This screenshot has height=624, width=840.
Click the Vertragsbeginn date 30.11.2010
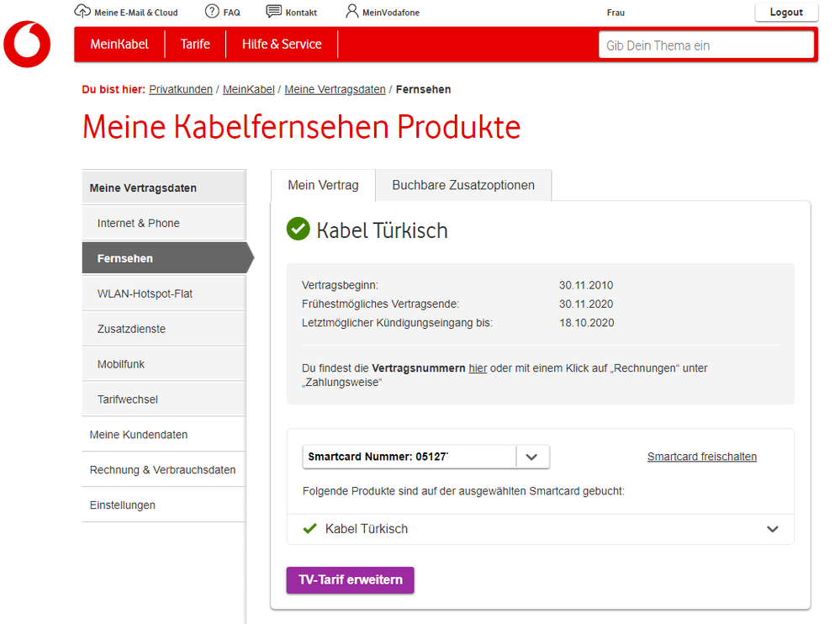point(586,285)
